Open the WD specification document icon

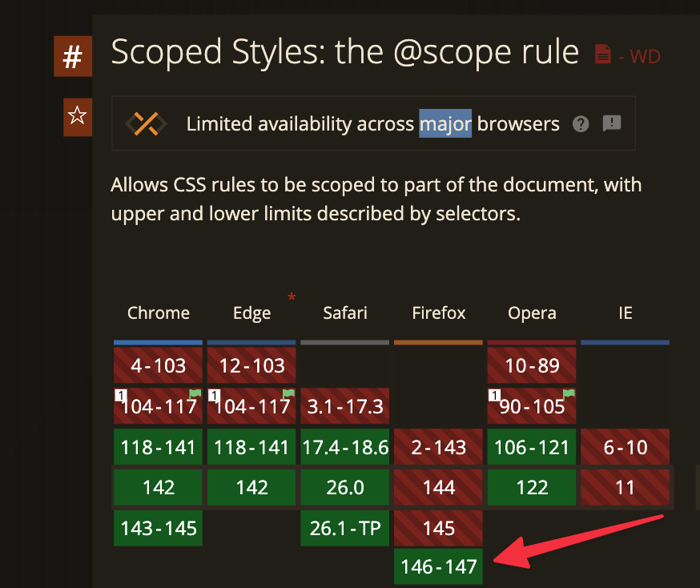point(602,54)
